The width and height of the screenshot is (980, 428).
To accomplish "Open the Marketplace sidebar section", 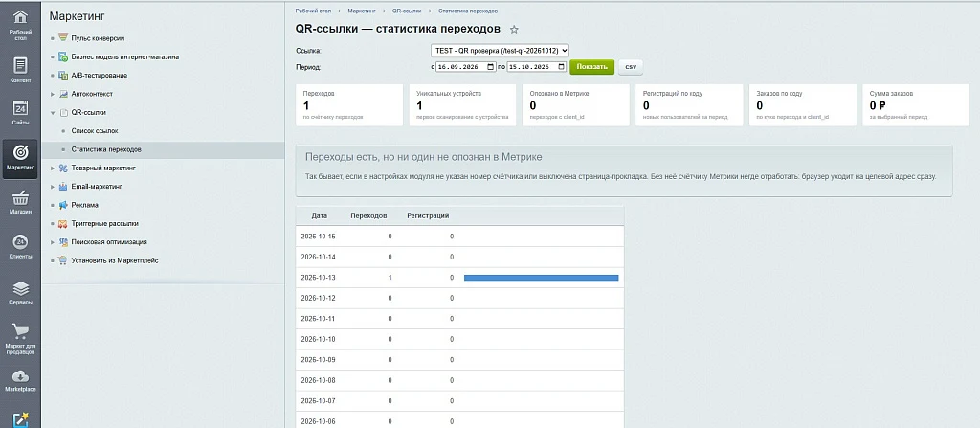I will [21, 380].
